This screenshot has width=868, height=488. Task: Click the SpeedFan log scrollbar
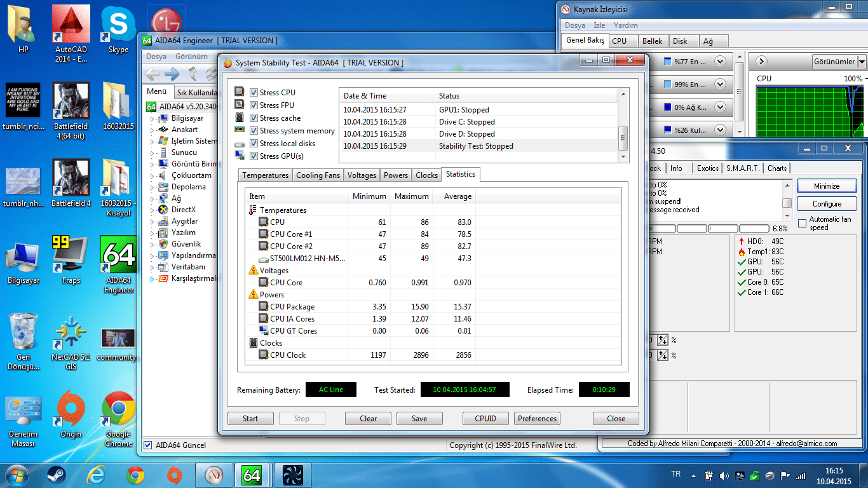(x=787, y=200)
